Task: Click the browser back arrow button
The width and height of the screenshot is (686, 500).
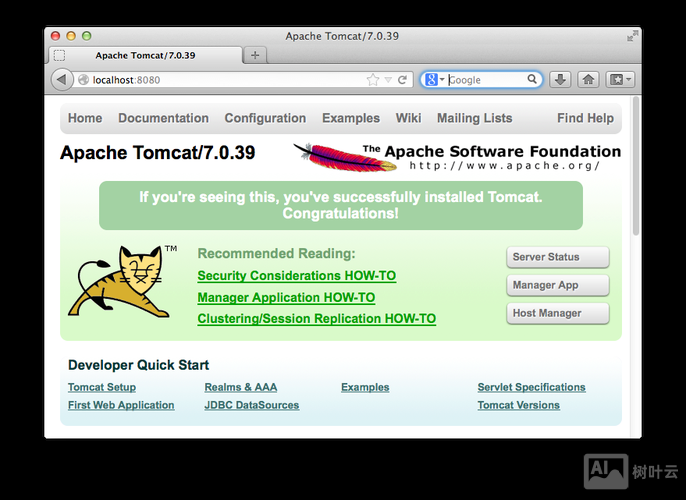Action: point(62,80)
